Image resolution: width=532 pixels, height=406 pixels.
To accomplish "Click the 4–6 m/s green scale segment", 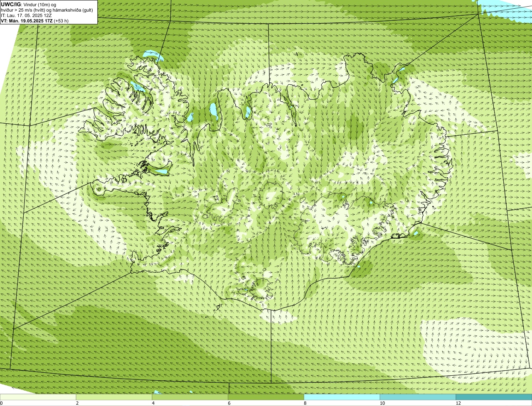I will click(x=190, y=397).
